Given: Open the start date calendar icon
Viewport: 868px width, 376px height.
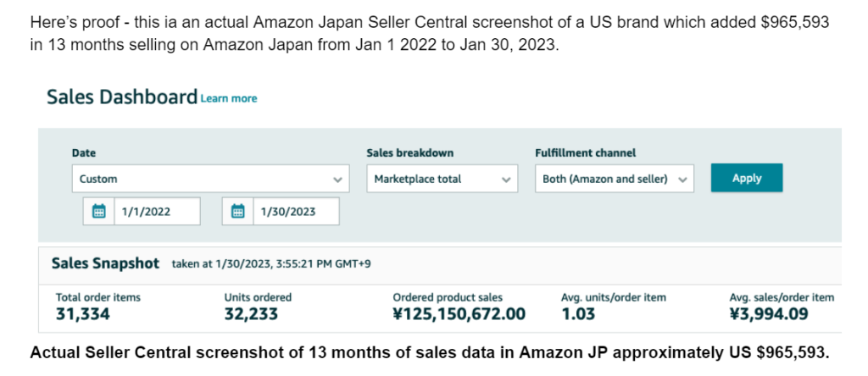Looking at the screenshot, I should [x=99, y=211].
